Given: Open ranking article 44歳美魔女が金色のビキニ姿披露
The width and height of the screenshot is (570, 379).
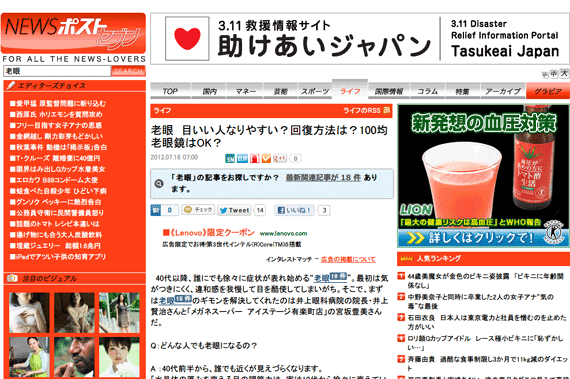Looking at the screenshot, I should [x=486, y=281].
